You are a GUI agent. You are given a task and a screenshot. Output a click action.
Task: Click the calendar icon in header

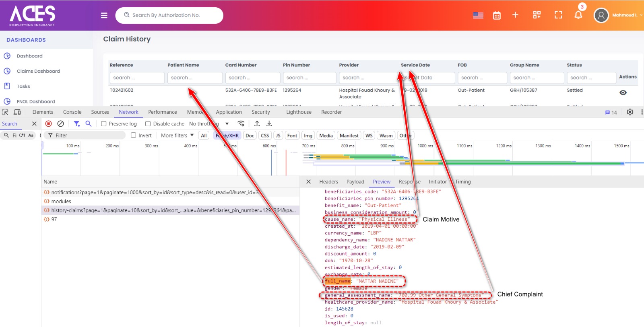(x=497, y=15)
